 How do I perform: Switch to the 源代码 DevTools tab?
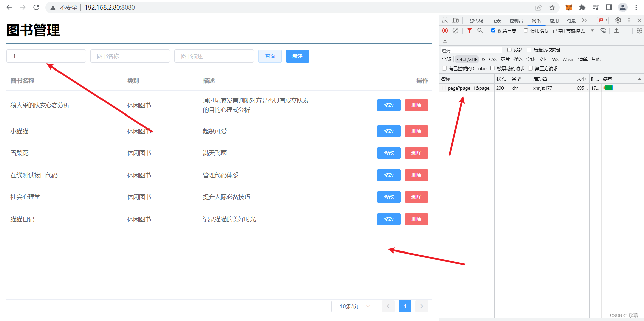[476, 21]
